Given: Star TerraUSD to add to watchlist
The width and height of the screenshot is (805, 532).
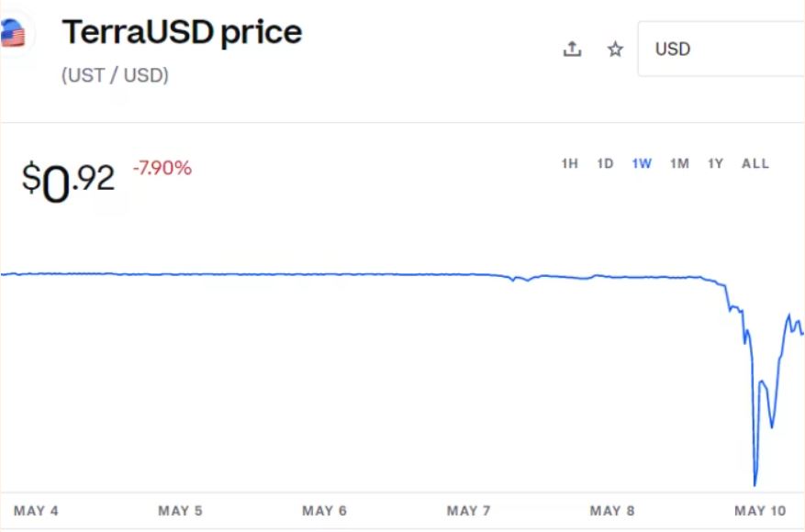Looking at the screenshot, I should click(x=615, y=50).
